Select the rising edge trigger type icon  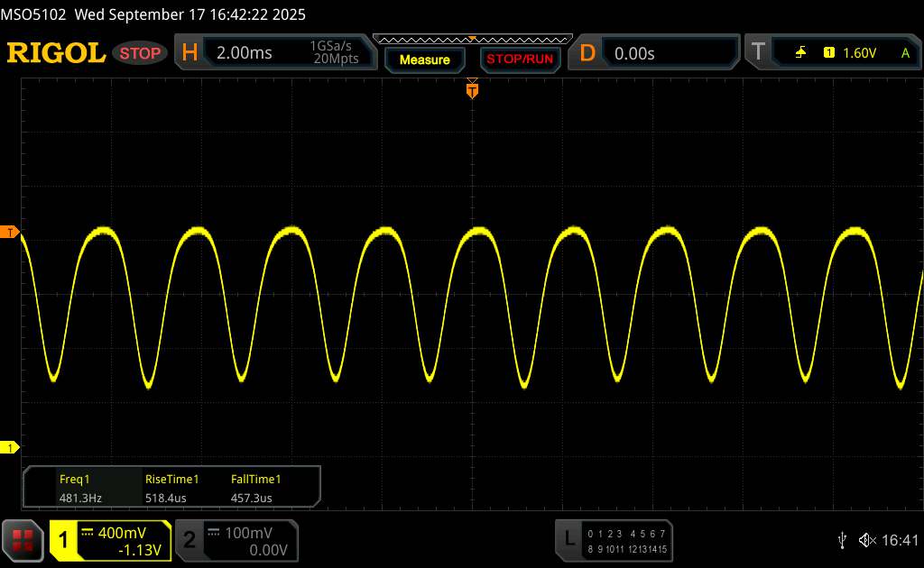click(800, 53)
